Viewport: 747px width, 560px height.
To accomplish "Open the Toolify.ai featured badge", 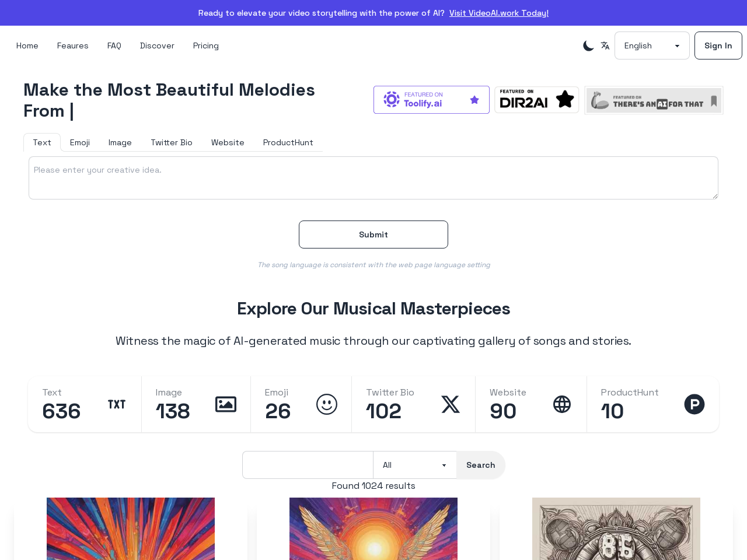I will [431, 100].
